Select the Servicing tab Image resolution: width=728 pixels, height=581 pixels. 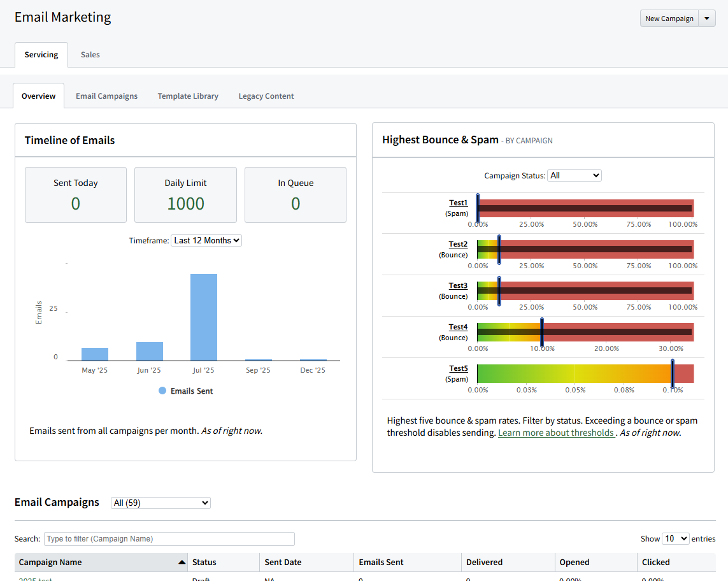[x=41, y=55]
